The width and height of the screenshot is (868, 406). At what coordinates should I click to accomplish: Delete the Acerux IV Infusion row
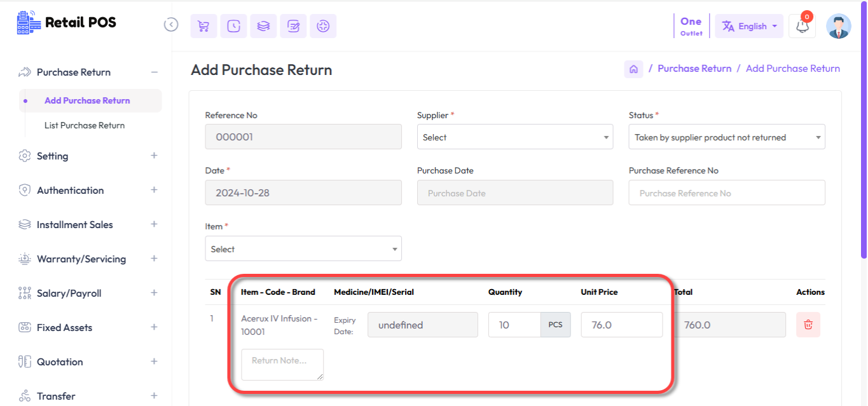[808, 325]
